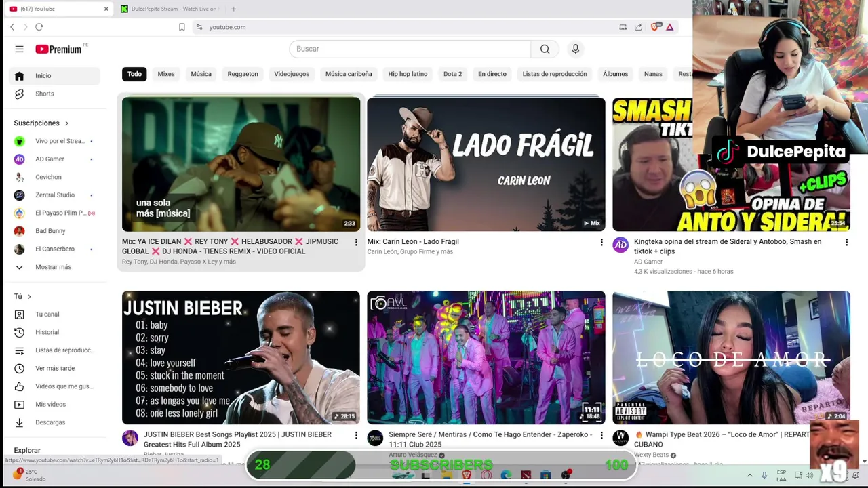868x488 pixels.
Task: Switch to DulcePepita Stream browser tab
Action: (x=168, y=9)
